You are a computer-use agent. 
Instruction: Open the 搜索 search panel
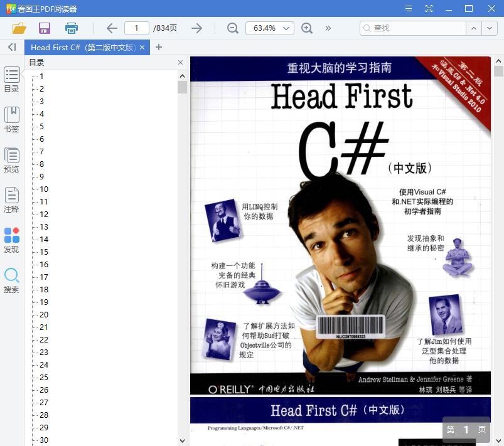pos(11,279)
